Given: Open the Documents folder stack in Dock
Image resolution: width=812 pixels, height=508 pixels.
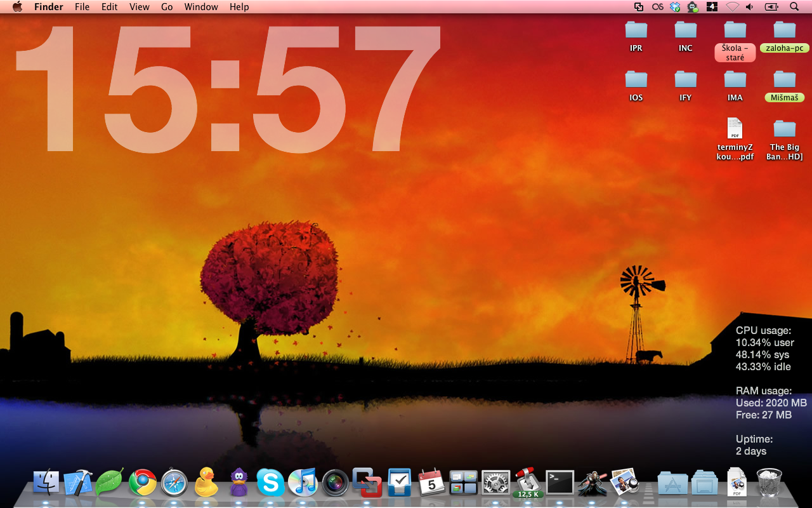Looking at the screenshot, I should click(x=705, y=483).
